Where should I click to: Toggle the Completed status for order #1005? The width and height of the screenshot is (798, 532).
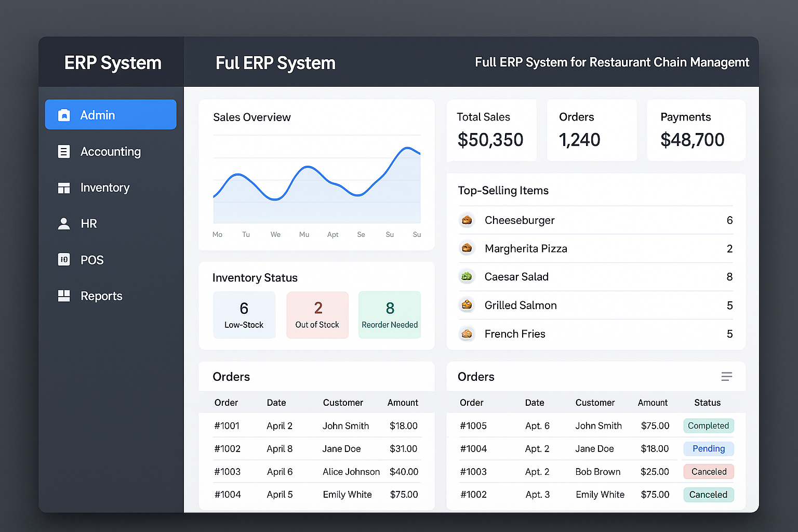pos(708,425)
